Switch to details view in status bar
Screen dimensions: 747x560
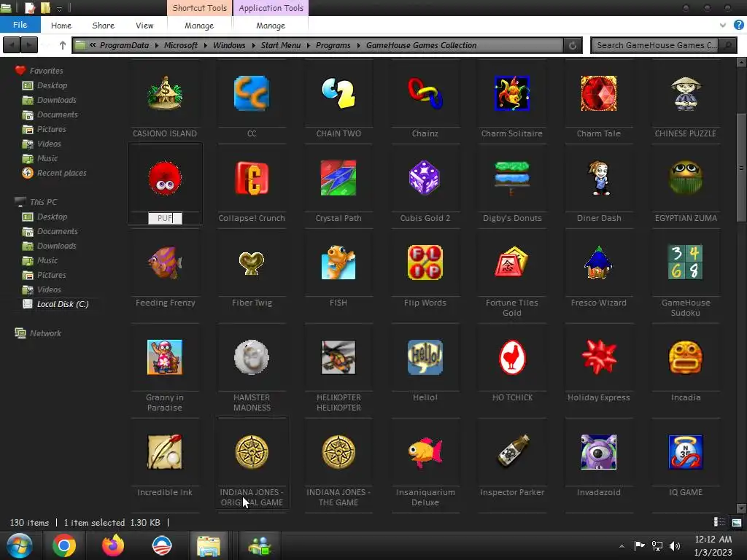[719, 522]
